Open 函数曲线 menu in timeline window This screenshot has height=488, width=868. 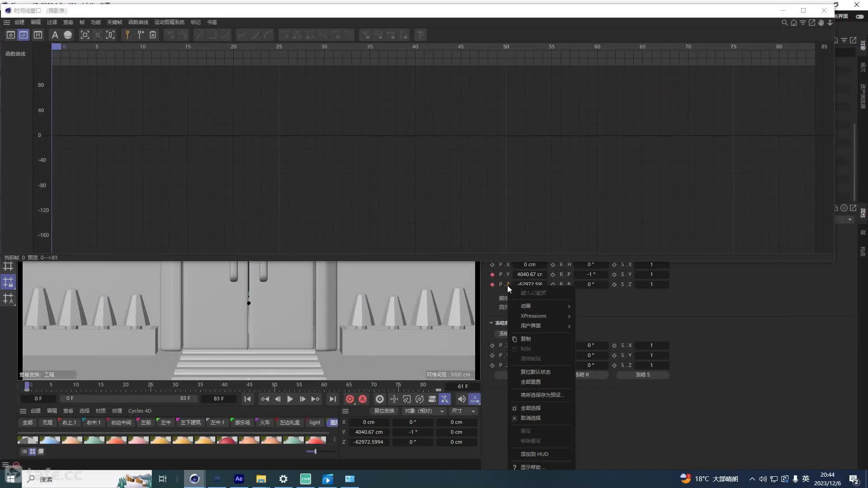[x=138, y=22]
